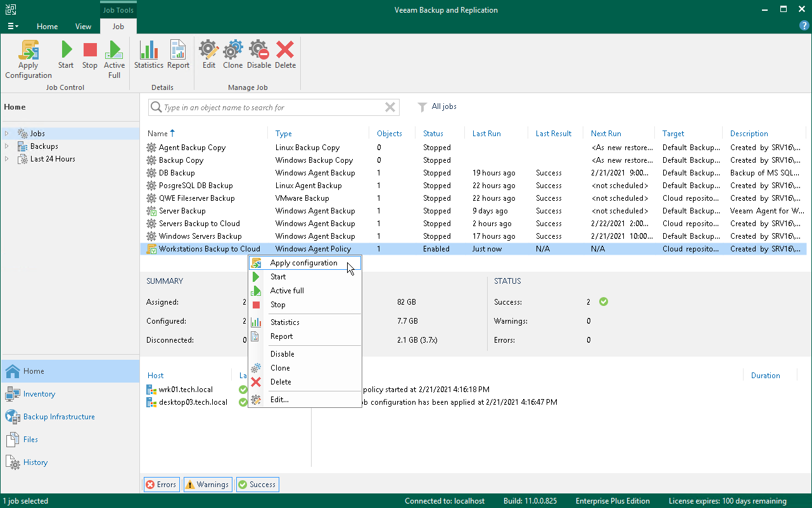Delete the job using ribbon icon
This screenshot has width=812, height=508.
(285, 50)
